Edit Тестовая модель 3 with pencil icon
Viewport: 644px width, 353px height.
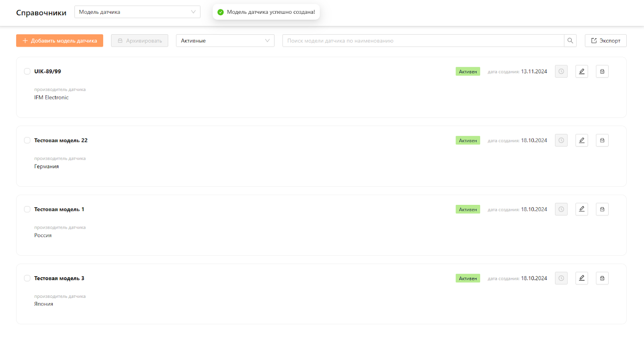point(582,278)
